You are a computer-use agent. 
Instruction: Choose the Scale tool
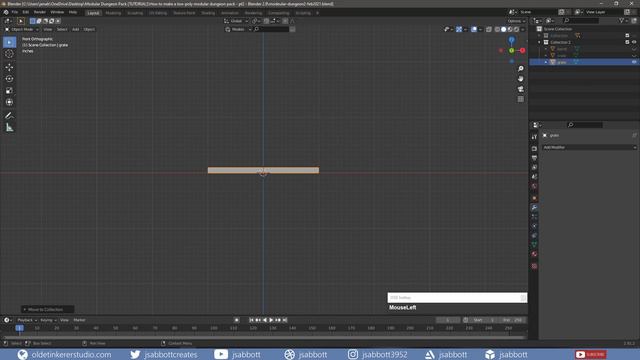9,91
